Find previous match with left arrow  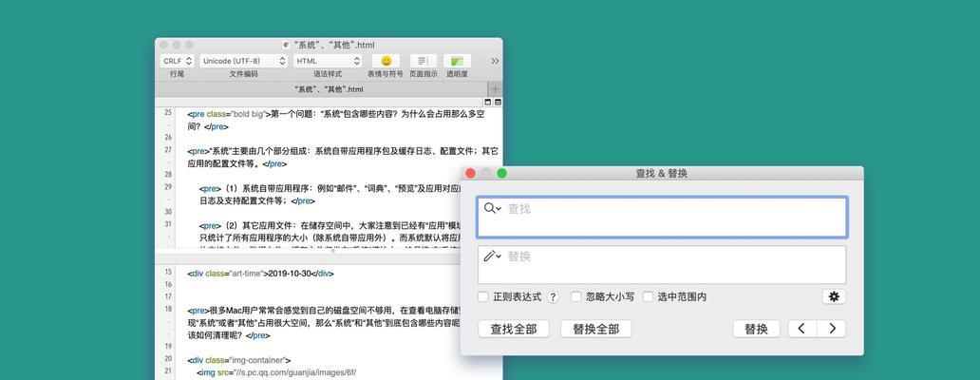pos(801,329)
